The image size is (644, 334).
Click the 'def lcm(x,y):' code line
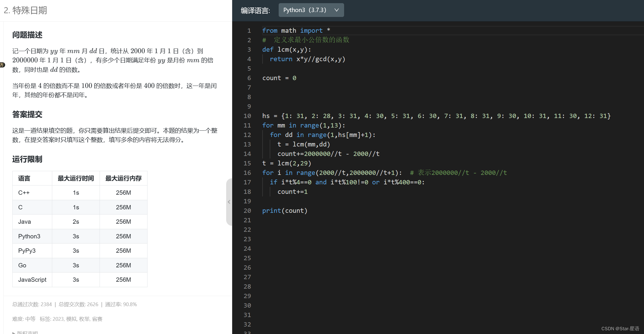pos(287,49)
